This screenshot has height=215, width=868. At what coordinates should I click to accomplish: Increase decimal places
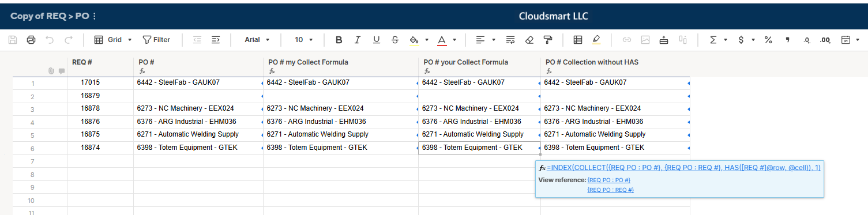pos(825,40)
